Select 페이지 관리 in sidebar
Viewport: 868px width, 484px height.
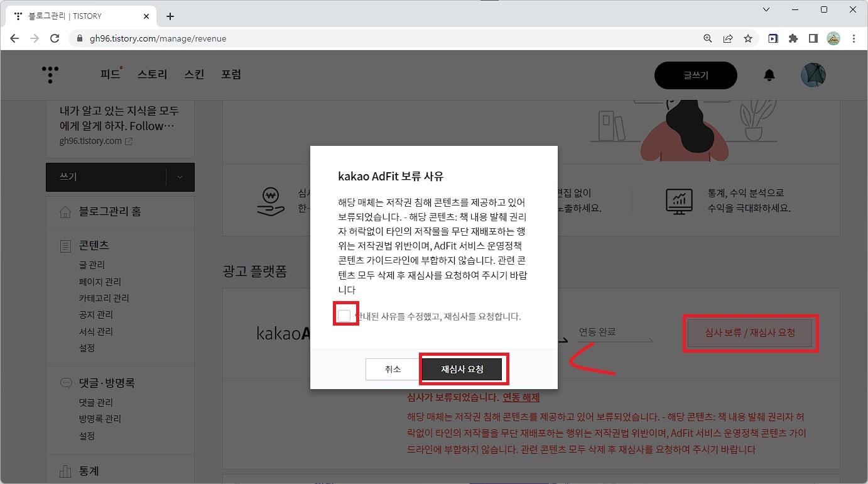100,282
